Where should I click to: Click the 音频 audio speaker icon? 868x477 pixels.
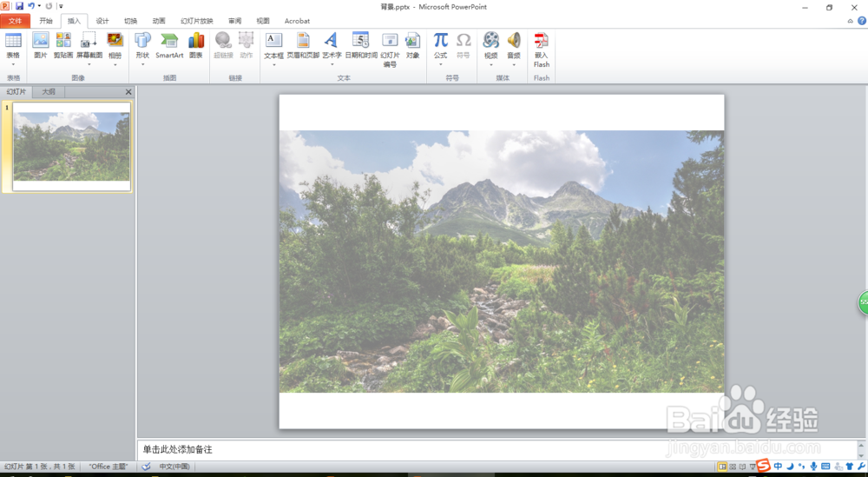coord(514,40)
